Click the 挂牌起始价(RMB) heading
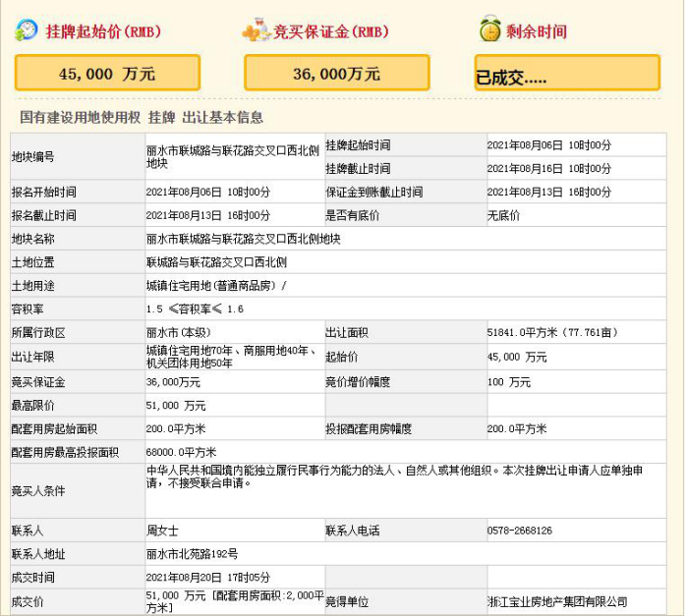 coord(96,31)
